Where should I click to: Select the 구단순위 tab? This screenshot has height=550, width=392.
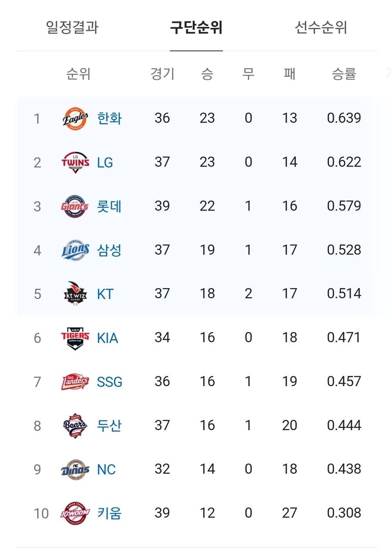196,27
